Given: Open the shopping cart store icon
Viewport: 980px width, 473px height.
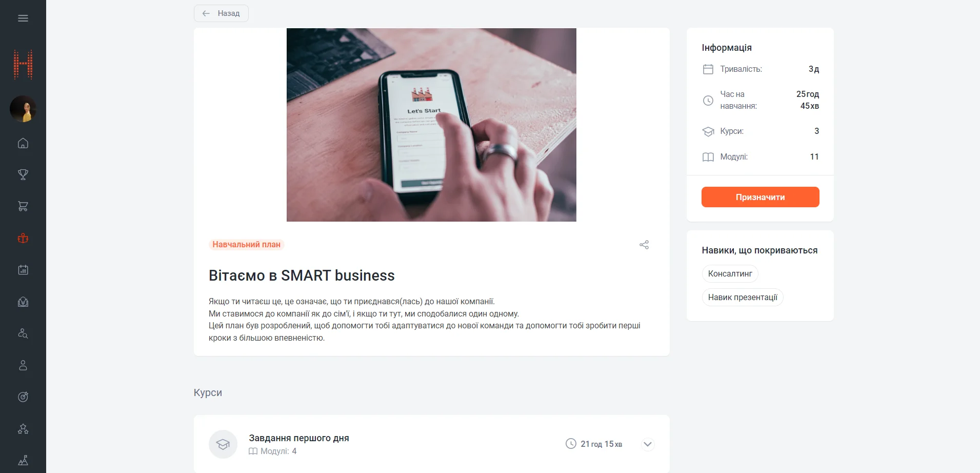Looking at the screenshot, I should tap(23, 206).
